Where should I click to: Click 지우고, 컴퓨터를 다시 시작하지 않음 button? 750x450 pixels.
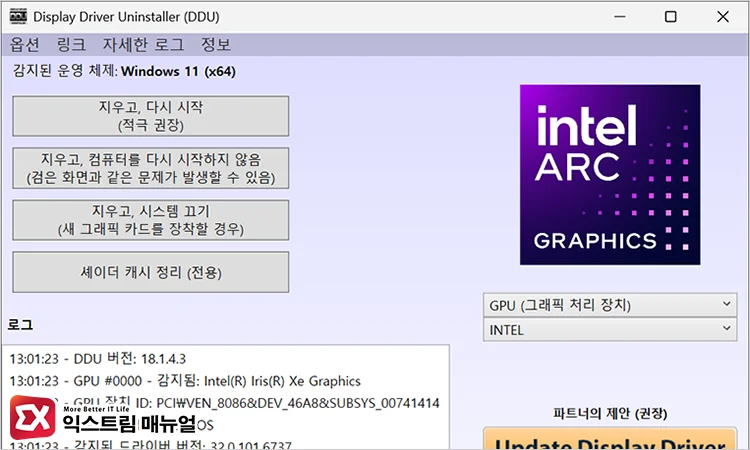(x=151, y=168)
